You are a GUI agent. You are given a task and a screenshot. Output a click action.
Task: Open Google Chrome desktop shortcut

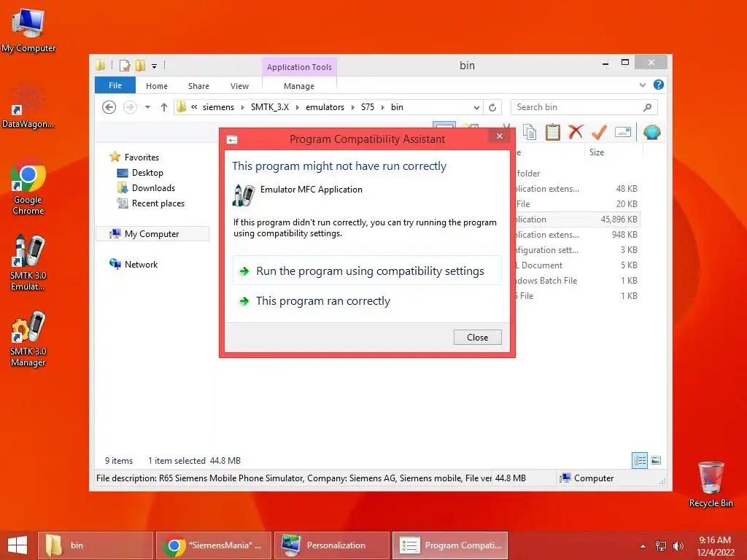[x=28, y=187]
